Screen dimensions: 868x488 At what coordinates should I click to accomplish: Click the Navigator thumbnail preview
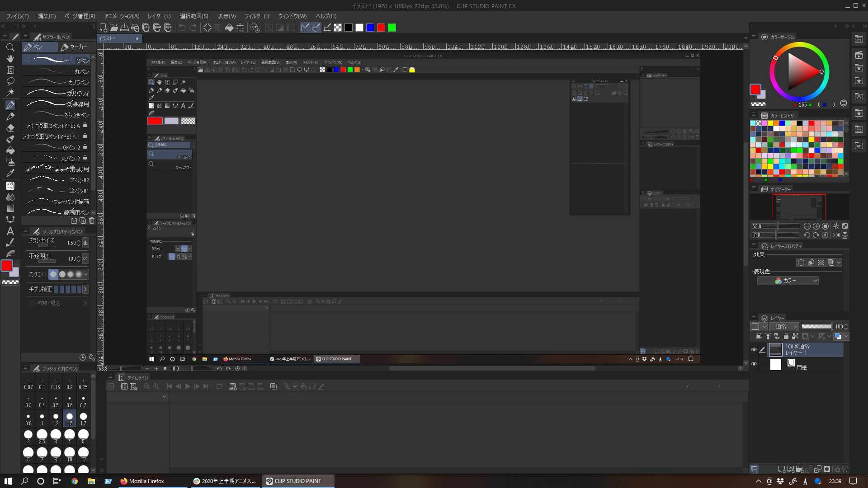[799, 207]
